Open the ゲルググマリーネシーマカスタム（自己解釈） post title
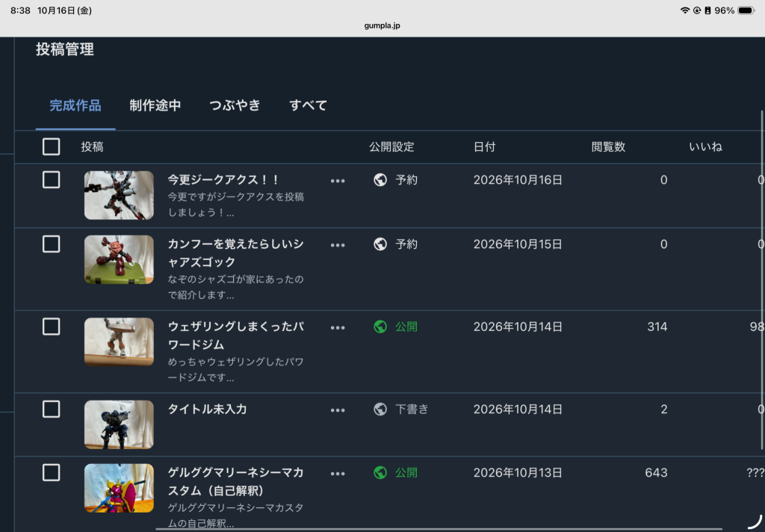765x532 pixels. [x=235, y=481]
